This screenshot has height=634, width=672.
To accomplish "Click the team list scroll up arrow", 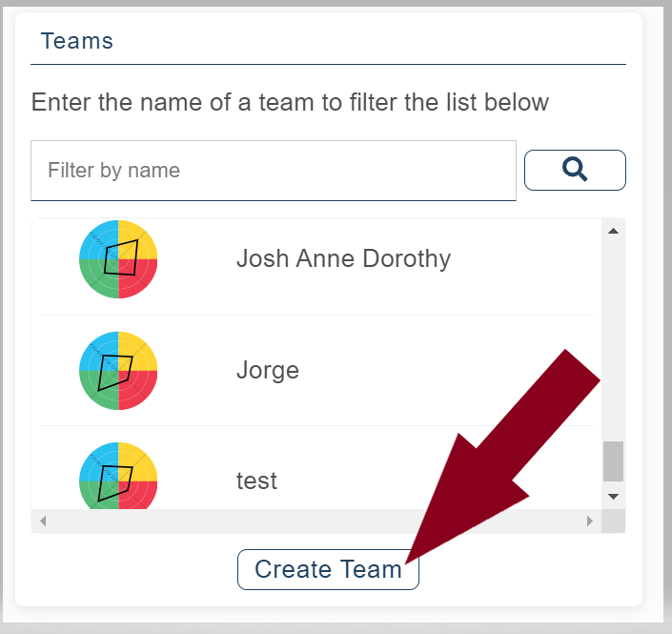I will click(613, 231).
